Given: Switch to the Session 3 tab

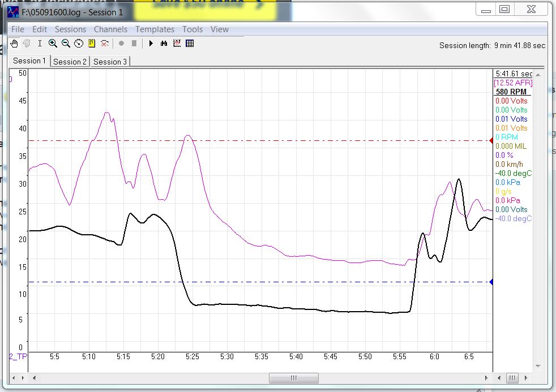Looking at the screenshot, I should (x=110, y=62).
